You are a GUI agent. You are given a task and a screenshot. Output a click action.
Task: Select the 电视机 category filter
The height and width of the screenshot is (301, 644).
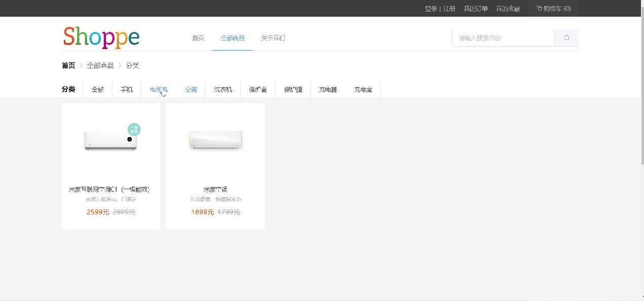tap(159, 90)
